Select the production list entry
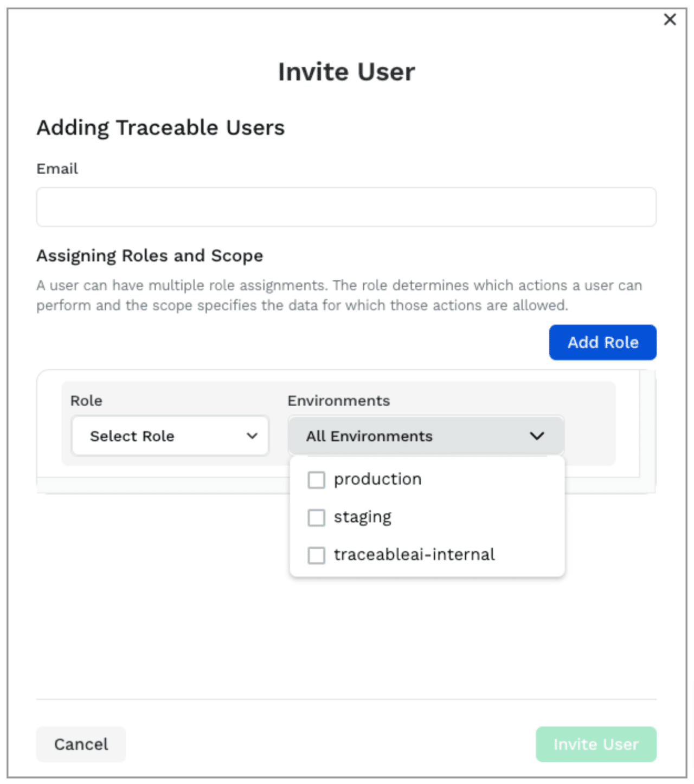 tap(378, 479)
